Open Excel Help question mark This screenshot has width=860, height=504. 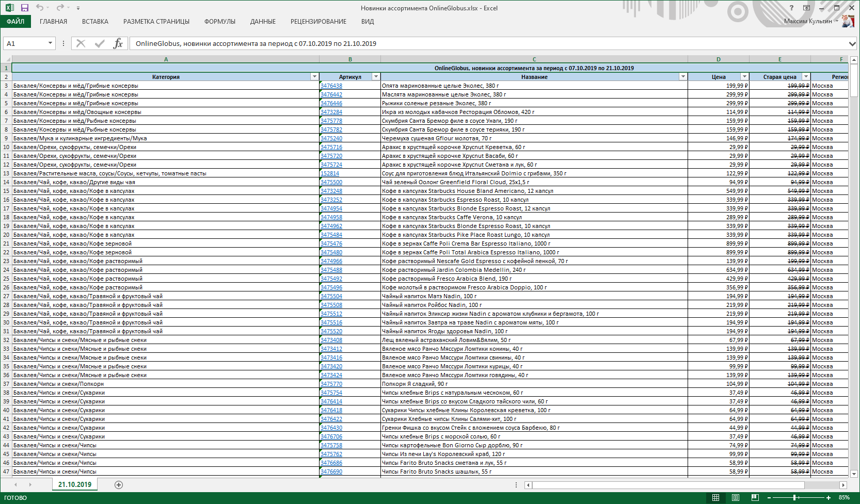pos(791,8)
